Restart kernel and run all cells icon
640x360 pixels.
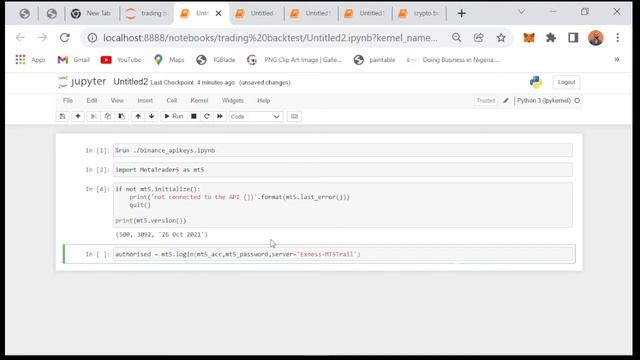(x=220, y=116)
